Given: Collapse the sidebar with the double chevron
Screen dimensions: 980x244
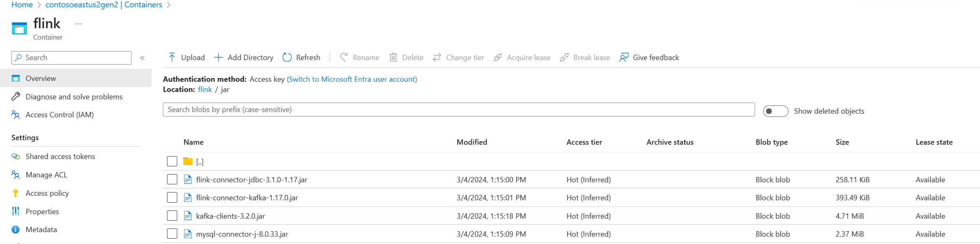Looking at the screenshot, I should (143, 58).
